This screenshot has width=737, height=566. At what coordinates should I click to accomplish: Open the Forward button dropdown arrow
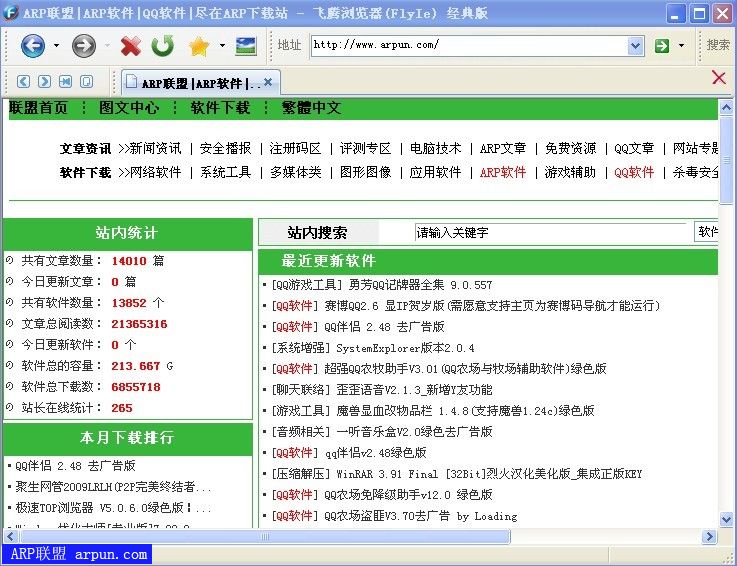[107, 46]
